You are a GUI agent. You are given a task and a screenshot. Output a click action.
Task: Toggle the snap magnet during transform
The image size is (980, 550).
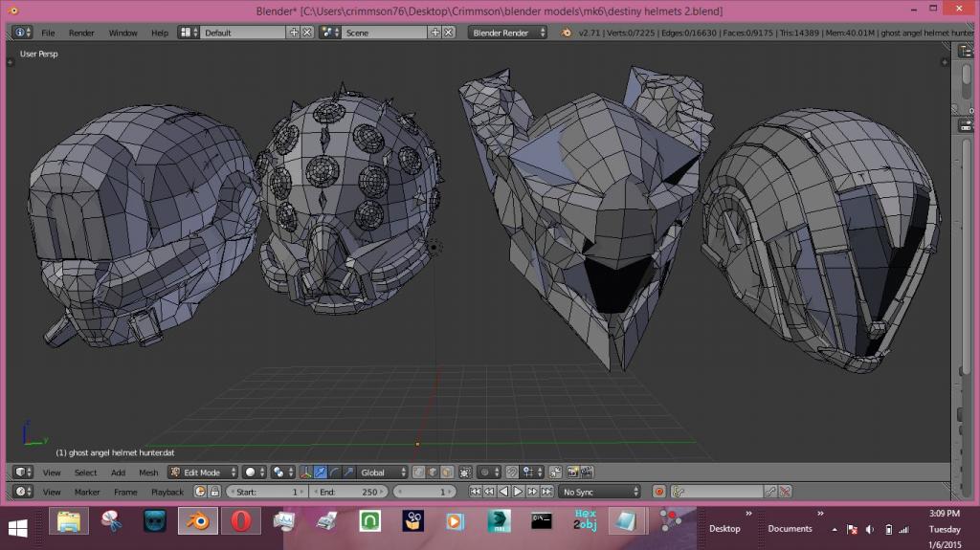[512, 472]
